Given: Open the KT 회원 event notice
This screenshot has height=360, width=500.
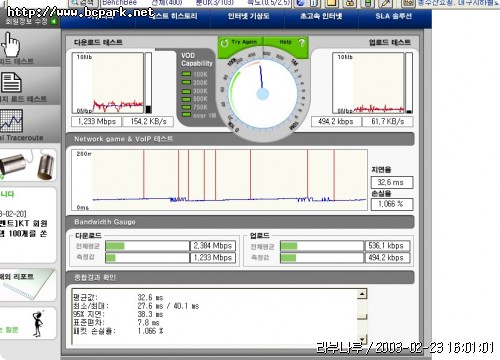Looking at the screenshot, I should point(23,228).
